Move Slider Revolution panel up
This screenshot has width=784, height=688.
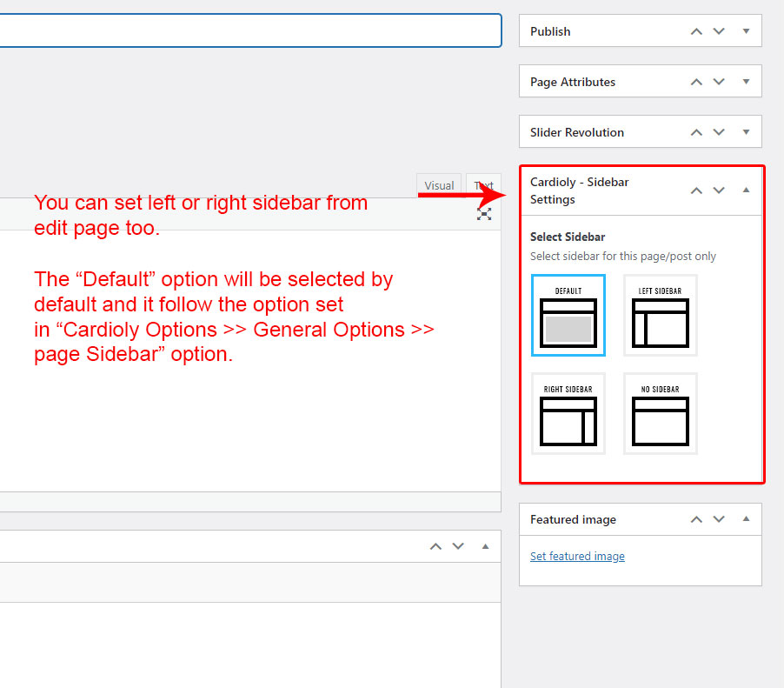click(696, 132)
